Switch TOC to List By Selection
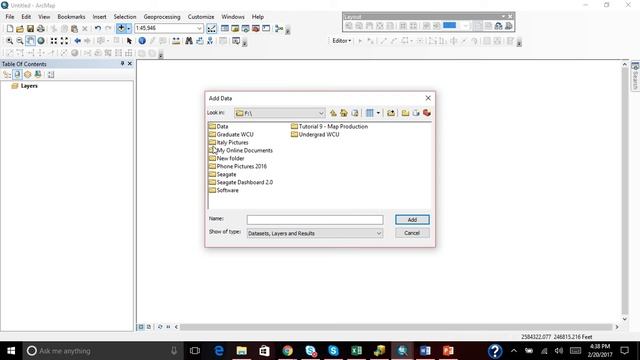 point(38,75)
